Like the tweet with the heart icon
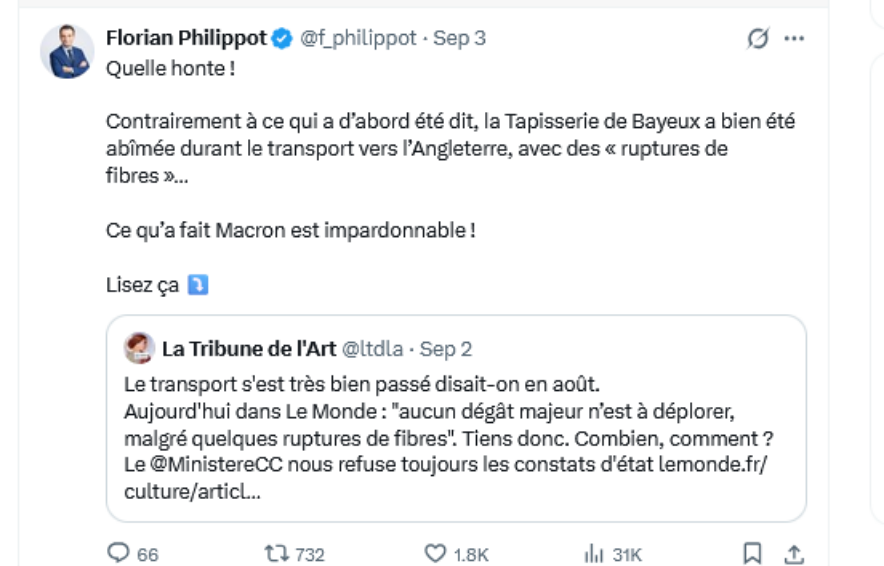Screen dimensions: 884x566 [x=435, y=553]
